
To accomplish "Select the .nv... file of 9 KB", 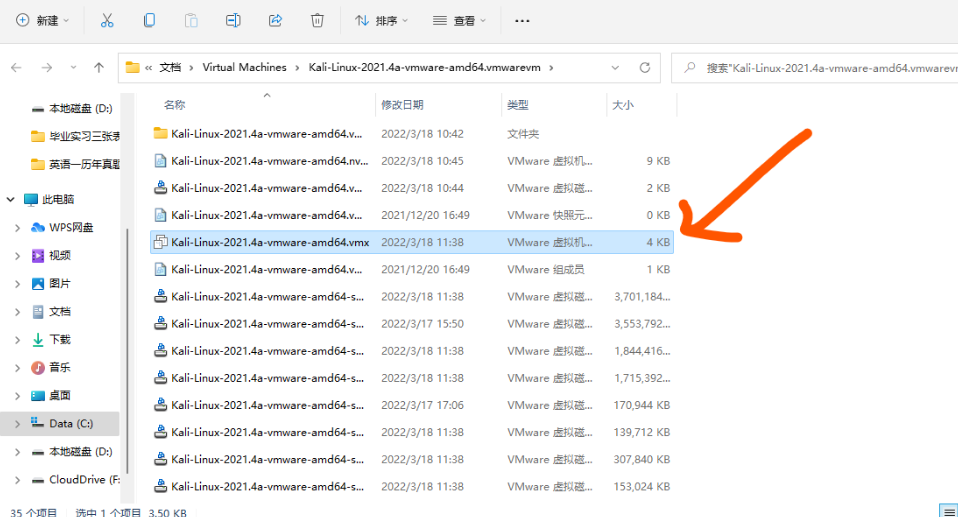I will click(412, 161).
